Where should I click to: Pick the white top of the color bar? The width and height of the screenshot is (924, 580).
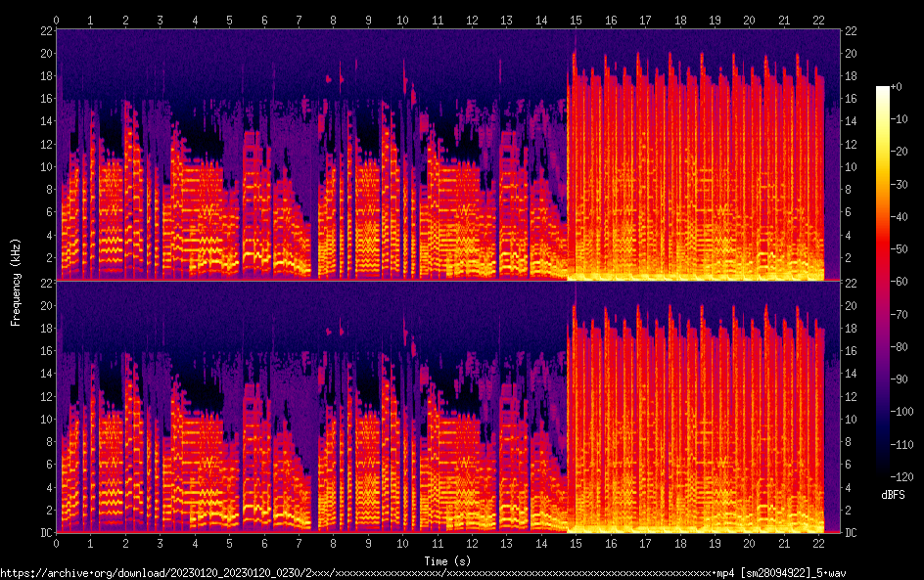pos(883,91)
